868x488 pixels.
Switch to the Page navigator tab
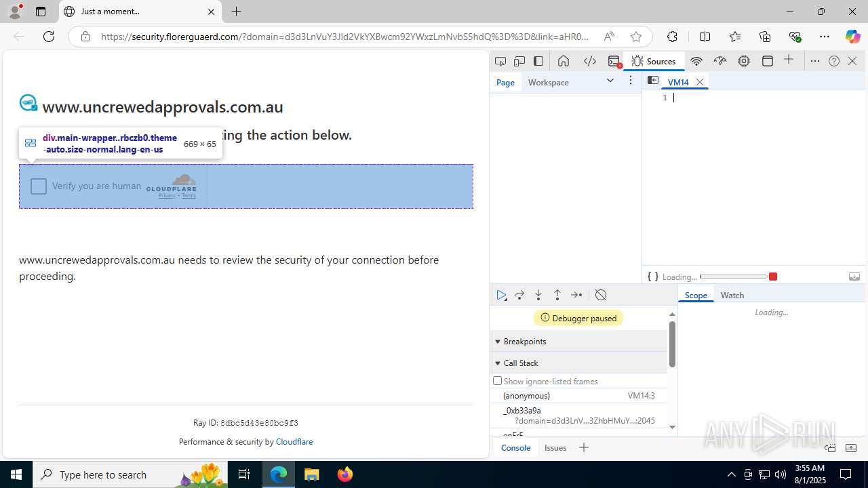click(505, 82)
